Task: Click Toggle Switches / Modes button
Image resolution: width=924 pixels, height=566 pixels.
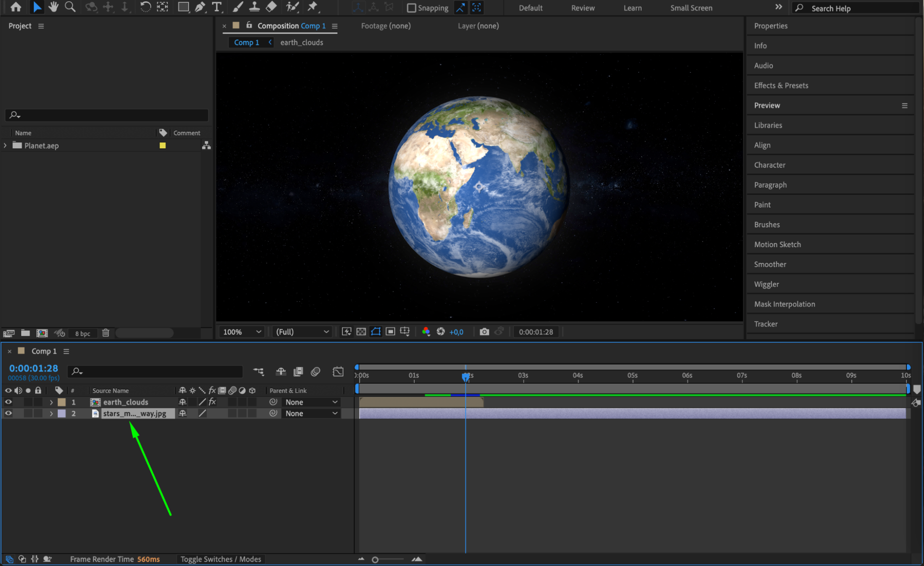Action: 220,559
